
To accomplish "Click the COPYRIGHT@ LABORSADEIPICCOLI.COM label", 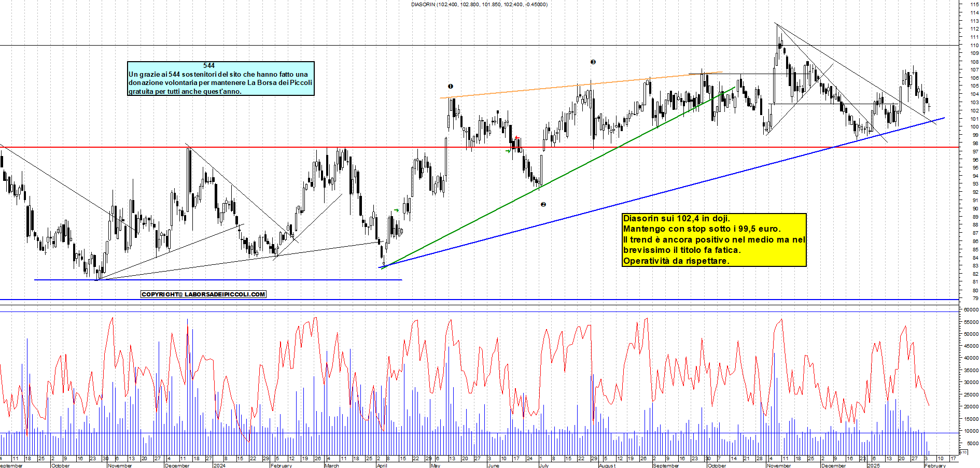I will (203, 294).
